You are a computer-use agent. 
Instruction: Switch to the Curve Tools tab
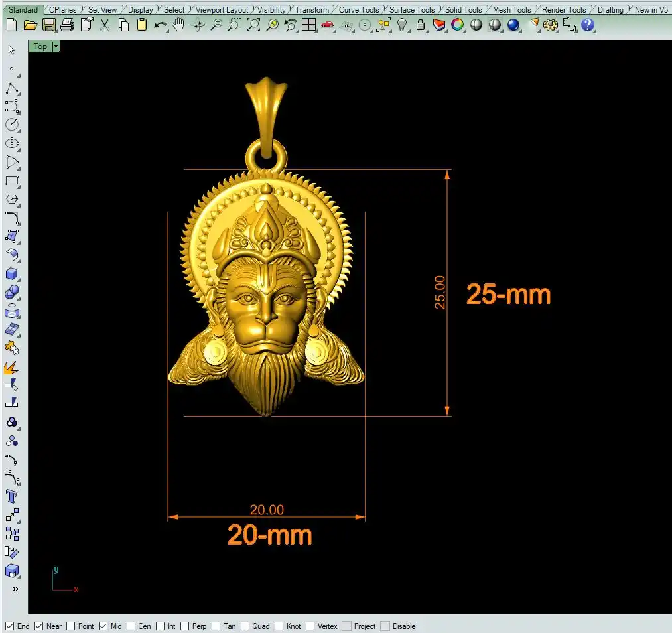(x=358, y=9)
